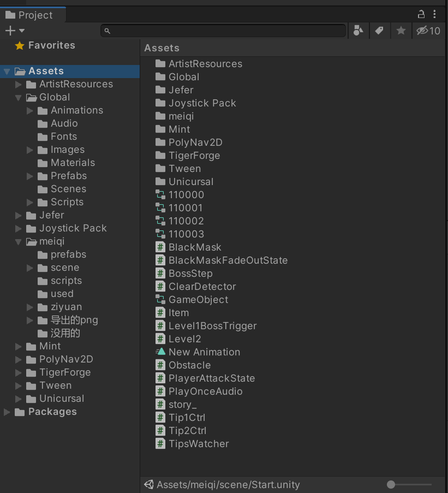Open the TigerForge folder in asset list
Screen dimensions: 448x493
[188, 155]
